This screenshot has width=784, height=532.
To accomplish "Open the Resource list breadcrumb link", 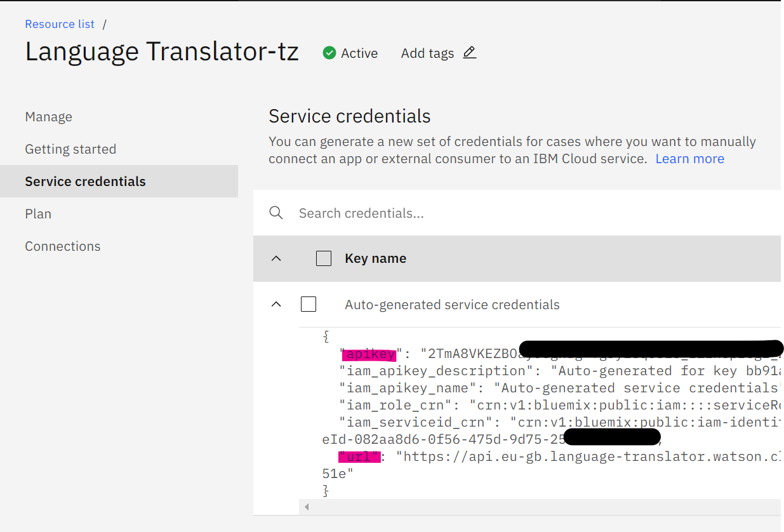I will coord(60,24).
